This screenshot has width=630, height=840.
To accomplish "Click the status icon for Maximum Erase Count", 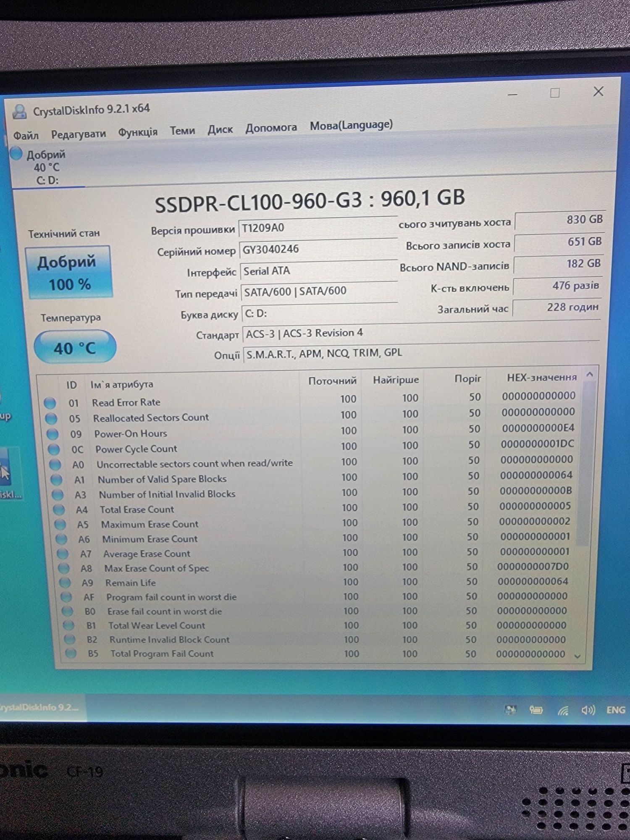I will coord(60,525).
